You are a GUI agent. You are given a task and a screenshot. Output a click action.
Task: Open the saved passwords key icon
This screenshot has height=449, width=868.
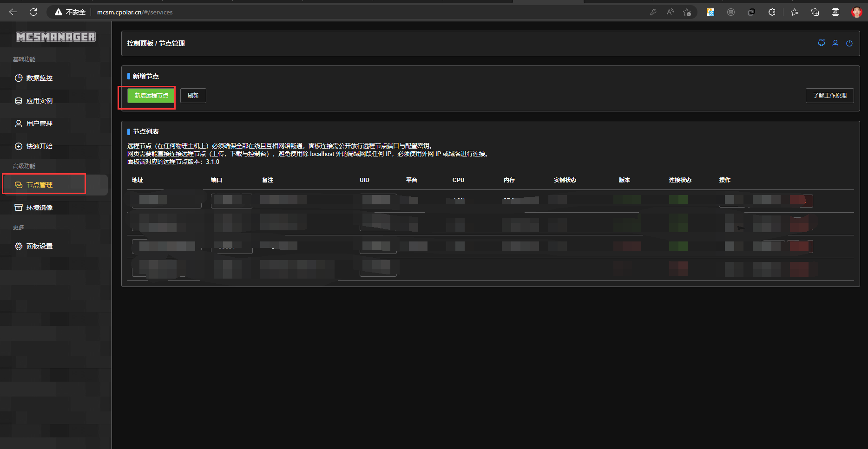click(x=653, y=12)
